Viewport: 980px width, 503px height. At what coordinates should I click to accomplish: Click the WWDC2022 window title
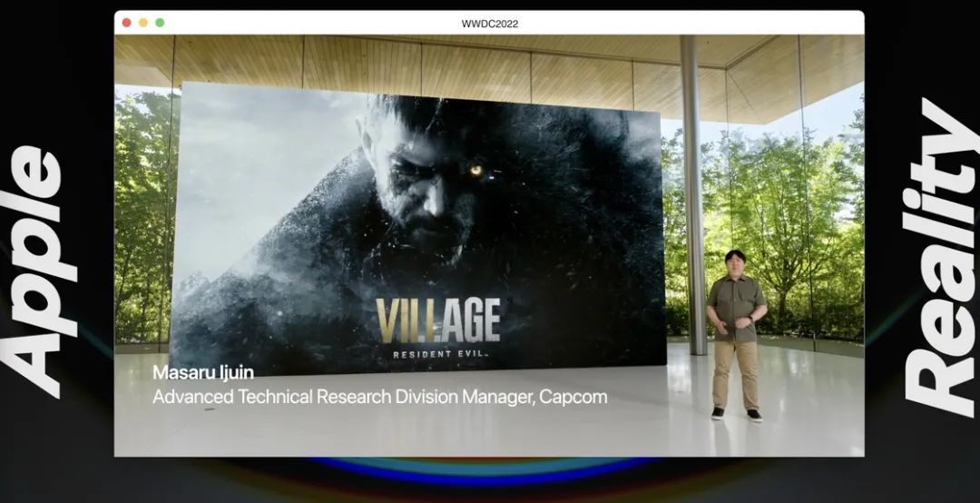pos(489,24)
